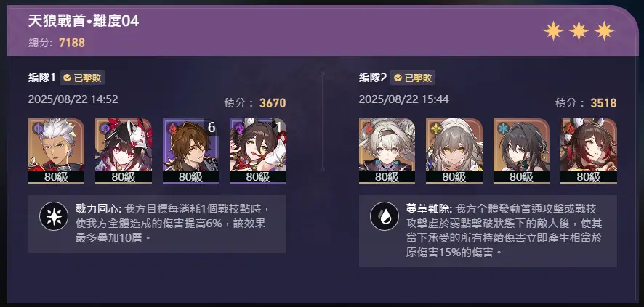Click the 天狼戰首•難度04 title

[84, 21]
